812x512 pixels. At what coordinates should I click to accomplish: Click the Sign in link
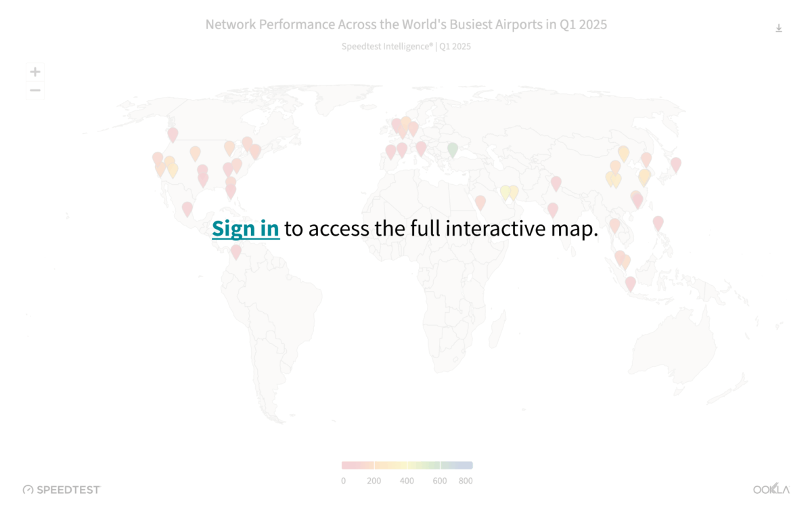point(245,229)
